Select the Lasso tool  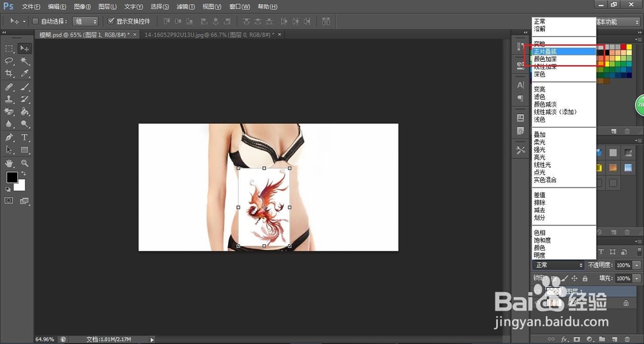(8, 61)
